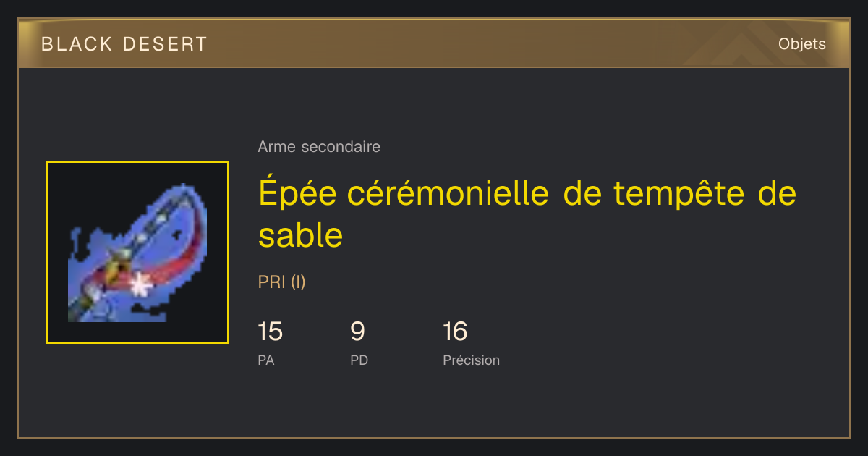Select the PRI (I) enhancement level
Screen dimensions: 868x456
(x=282, y=282)
